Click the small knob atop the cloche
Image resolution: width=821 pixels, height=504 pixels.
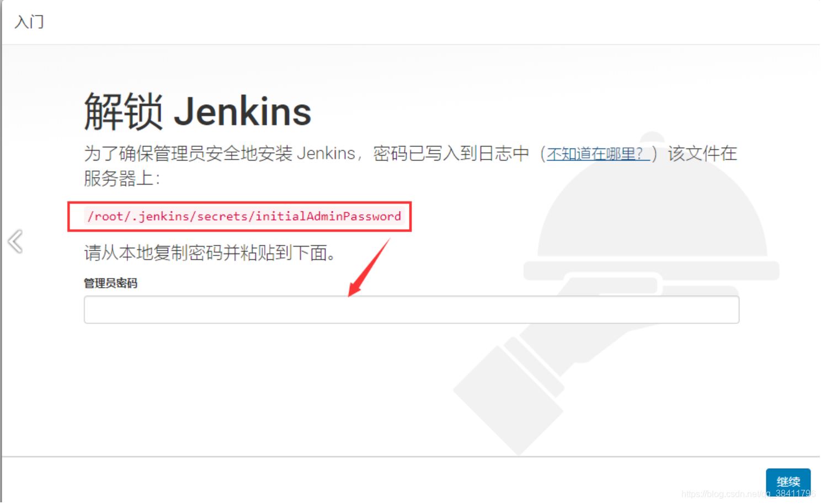[653, 137]
